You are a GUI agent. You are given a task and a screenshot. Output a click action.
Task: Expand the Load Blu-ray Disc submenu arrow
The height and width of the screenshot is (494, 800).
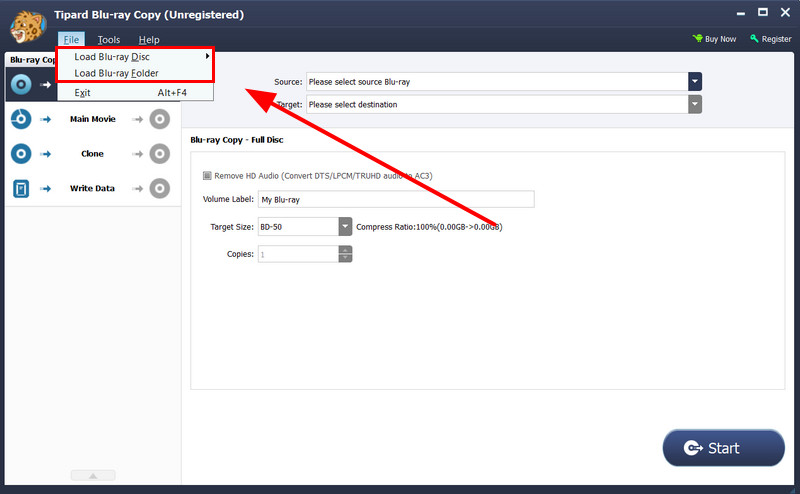(x=207, y=56)
